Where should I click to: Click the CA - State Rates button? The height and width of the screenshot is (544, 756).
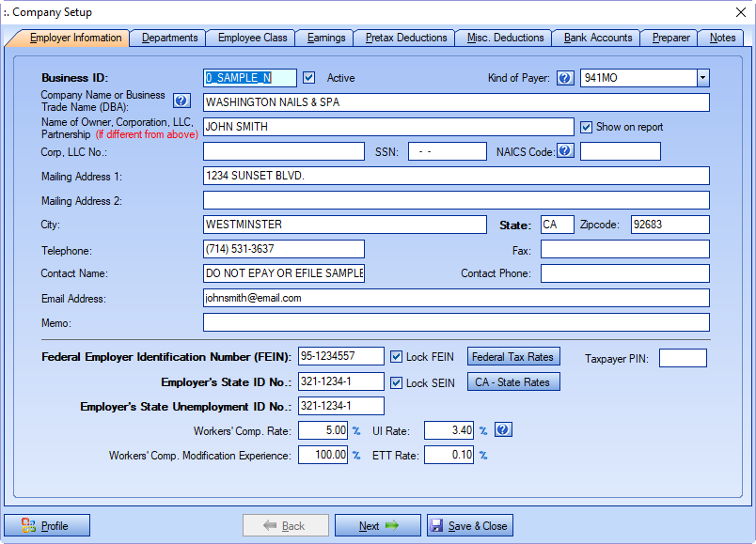point(513,382)
